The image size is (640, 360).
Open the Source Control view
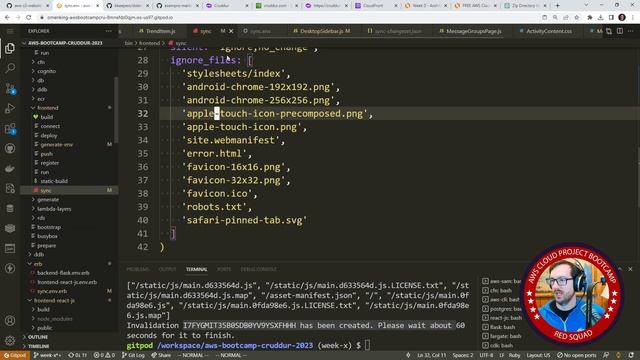10,88
